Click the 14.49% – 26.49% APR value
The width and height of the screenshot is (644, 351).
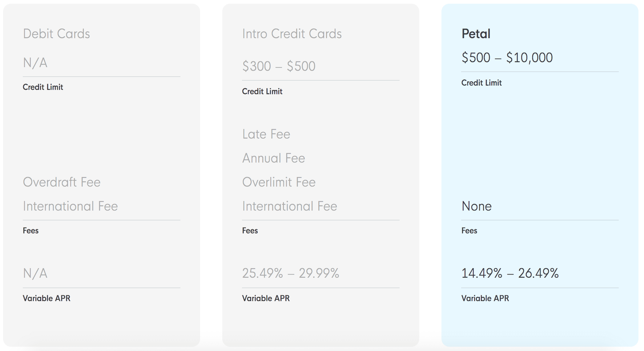(510, 273)
